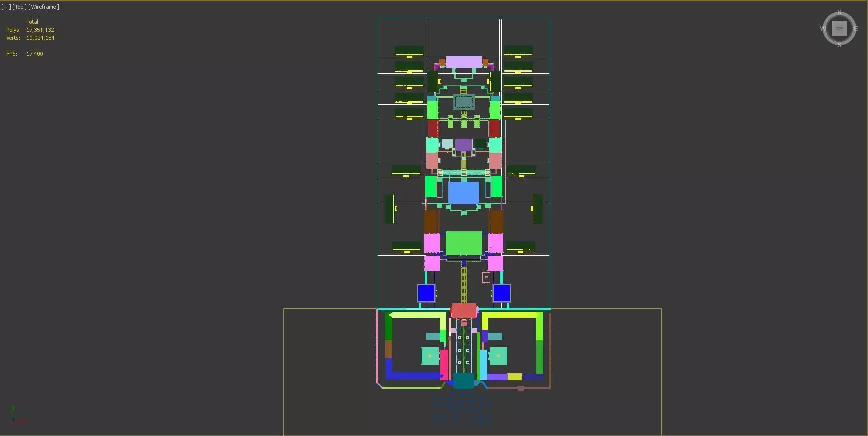Select the right royal-blue square object

[501, 293]
